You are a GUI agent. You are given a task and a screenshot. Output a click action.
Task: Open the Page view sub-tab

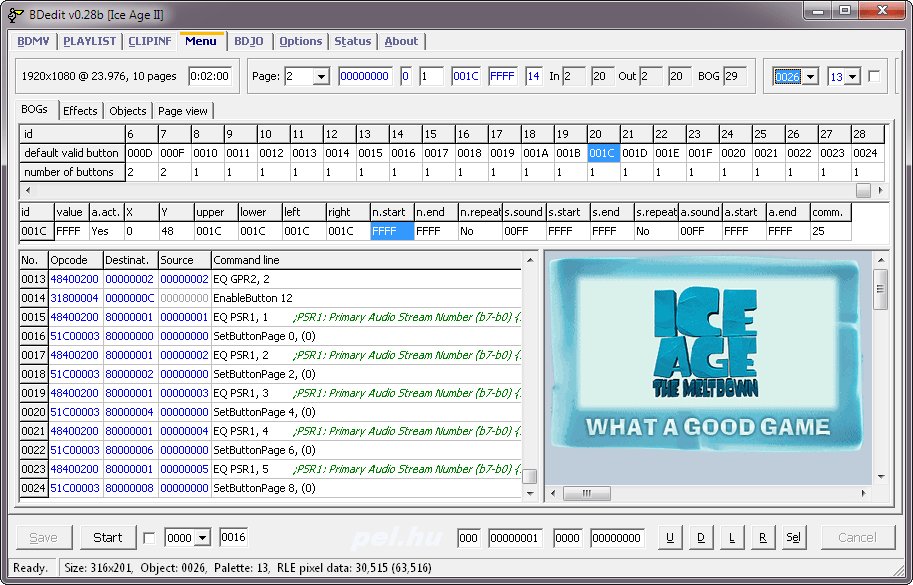(183, 111)
